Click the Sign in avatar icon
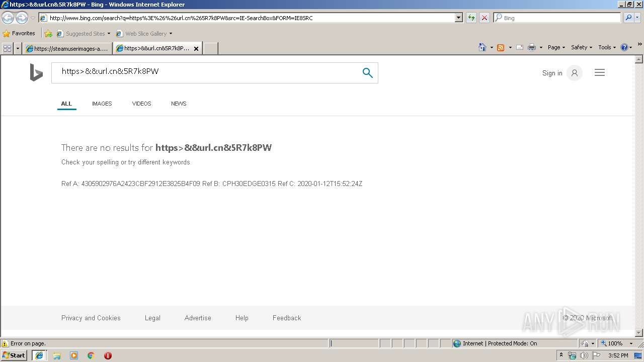Image resolution: width=644 pixels, height=362 pixels. coord(575,73)
